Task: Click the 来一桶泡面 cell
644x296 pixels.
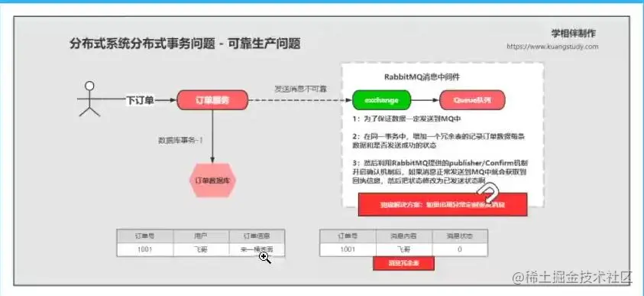Action: (257, 249)
